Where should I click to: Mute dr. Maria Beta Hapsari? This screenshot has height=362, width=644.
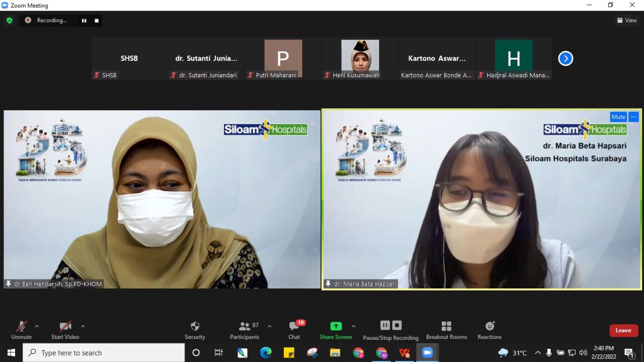(618, 117)
